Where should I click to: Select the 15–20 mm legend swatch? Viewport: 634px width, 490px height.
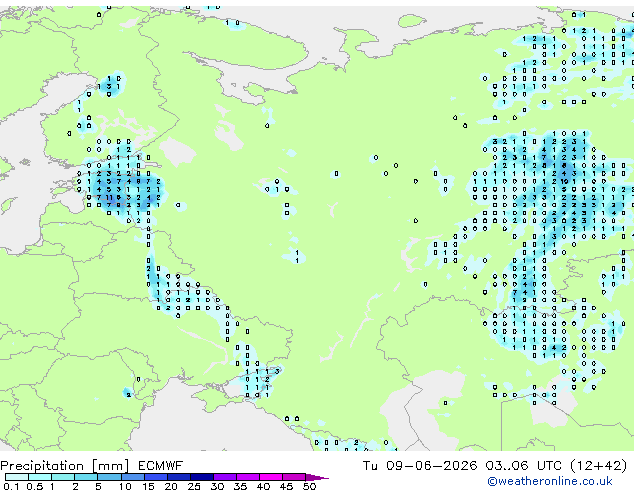(156, 477)
